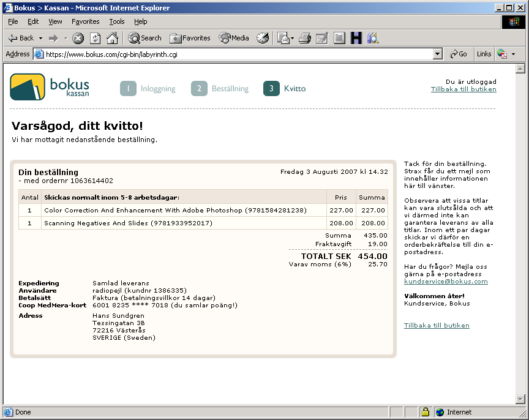Click the SSL padlock icon in status bar

426,412
